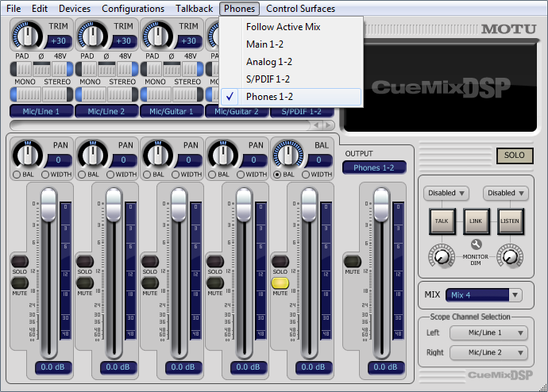Set Mic/Line 1 to STEREO mode
The image size is (548, 392).
57,94
